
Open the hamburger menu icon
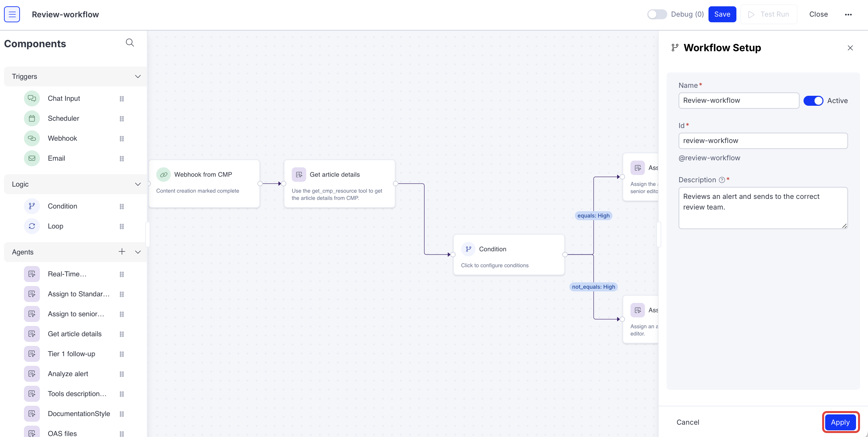tap(12, 14)
